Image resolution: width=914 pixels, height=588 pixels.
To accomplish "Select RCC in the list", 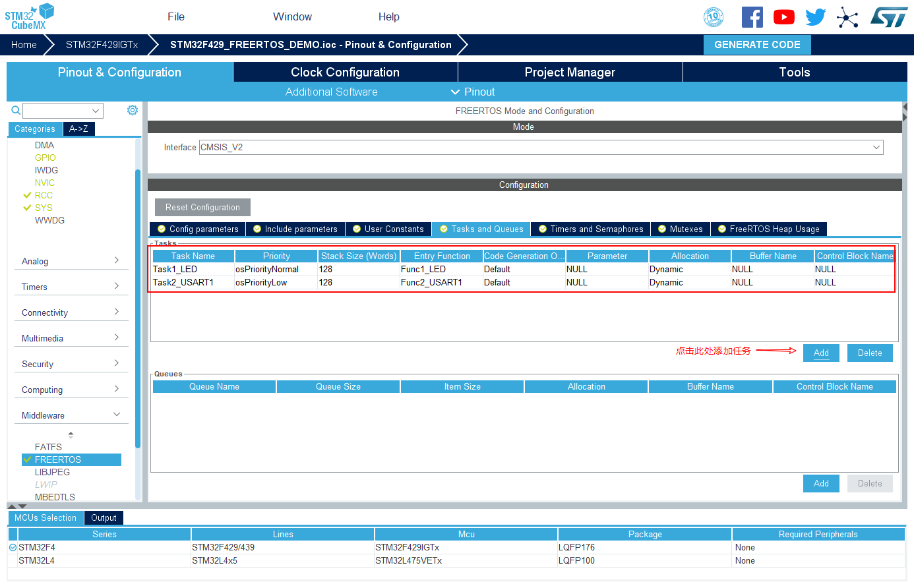I will (44, 195).
